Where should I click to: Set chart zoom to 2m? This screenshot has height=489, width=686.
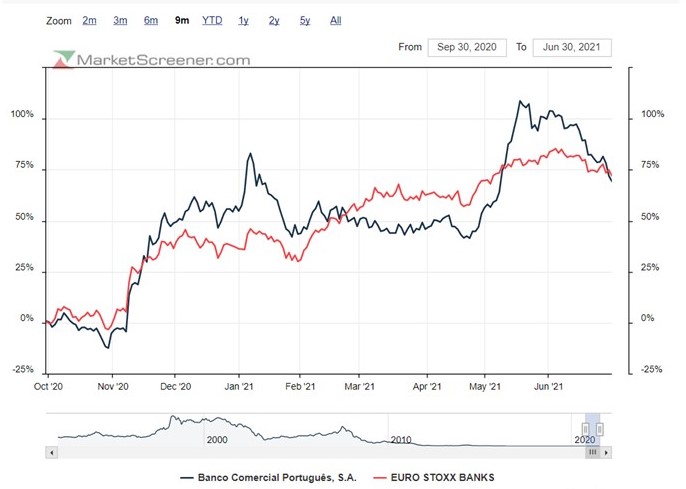(89, 21)
